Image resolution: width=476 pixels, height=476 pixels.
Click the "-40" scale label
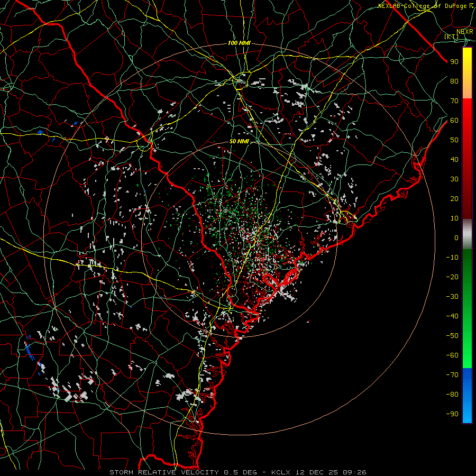click(452, 316)
